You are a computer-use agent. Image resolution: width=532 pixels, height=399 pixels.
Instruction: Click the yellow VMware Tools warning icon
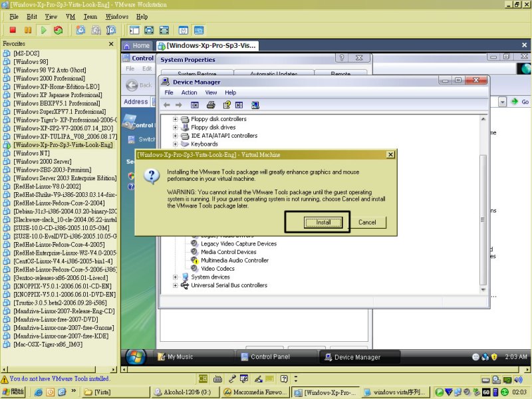point(5,379)
